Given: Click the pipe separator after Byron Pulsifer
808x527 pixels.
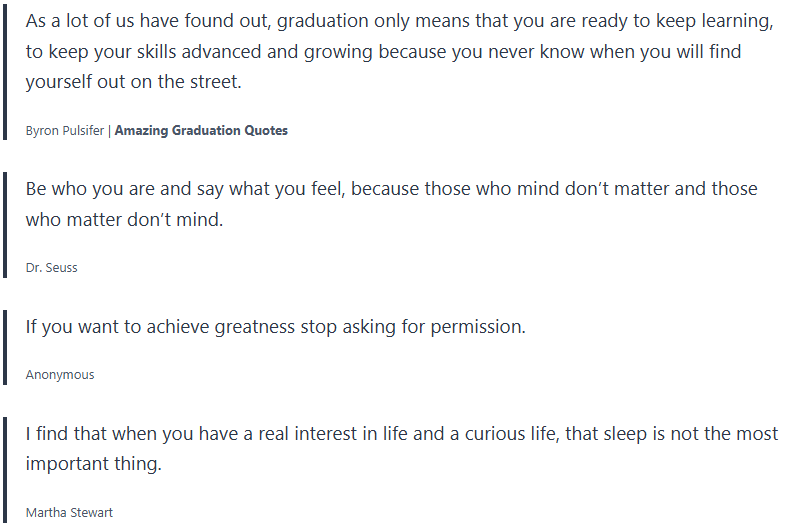Looking at the screenshot, I should point(109,130).
